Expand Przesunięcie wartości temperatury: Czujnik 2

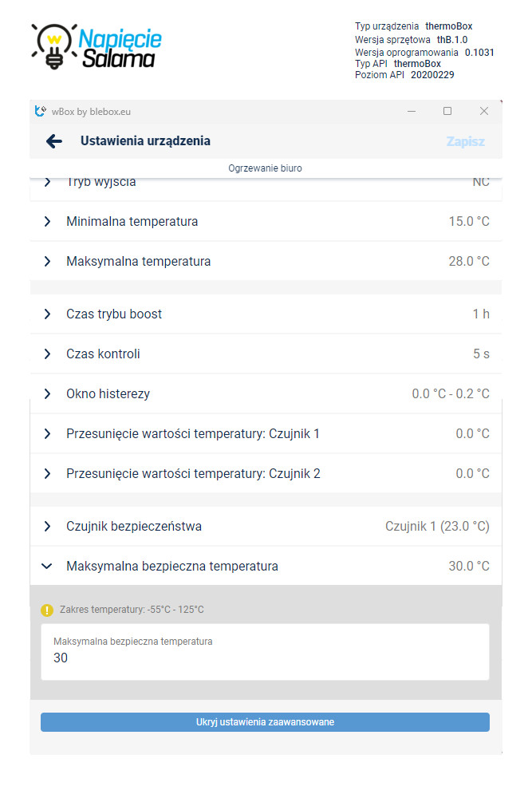pos(266,473)
